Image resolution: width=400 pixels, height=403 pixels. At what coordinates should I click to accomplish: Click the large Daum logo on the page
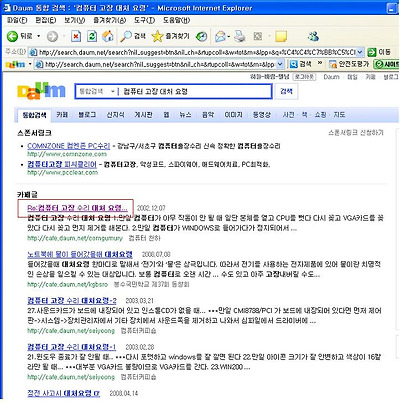point(42,91)
